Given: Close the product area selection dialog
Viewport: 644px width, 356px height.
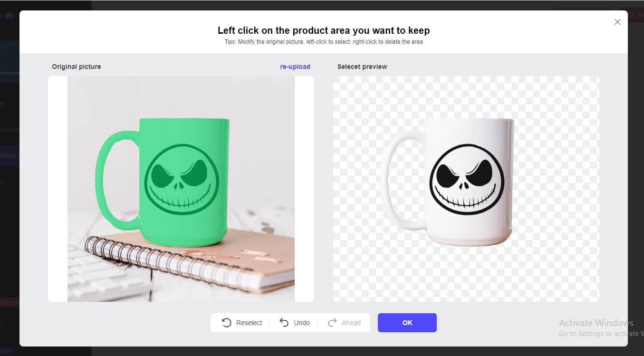Looking at the screenshot, I should (x=617, y=22).
